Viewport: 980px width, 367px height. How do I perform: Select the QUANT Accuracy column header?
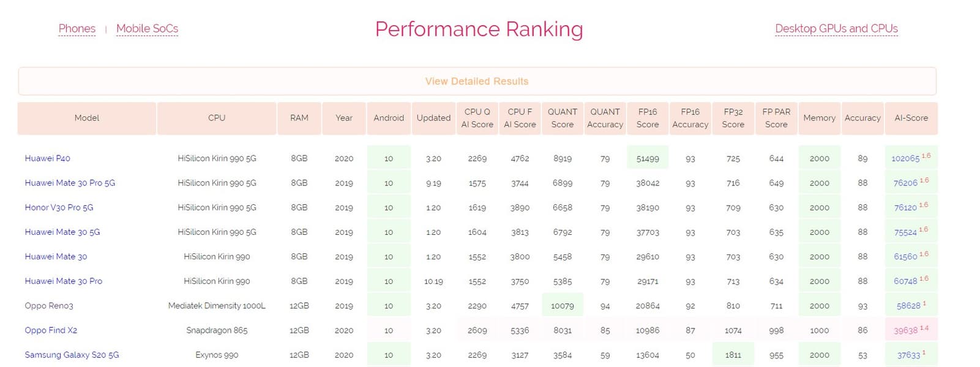605,118
